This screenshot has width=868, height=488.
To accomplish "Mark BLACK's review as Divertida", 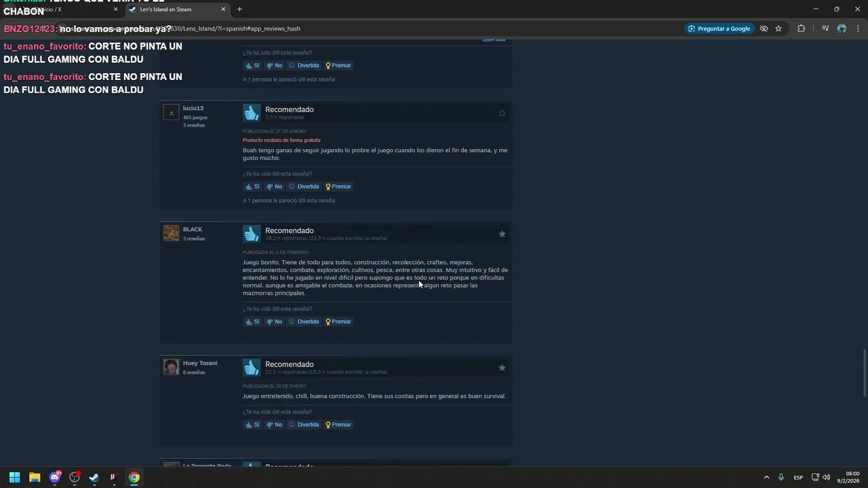I will pos(303,321).
